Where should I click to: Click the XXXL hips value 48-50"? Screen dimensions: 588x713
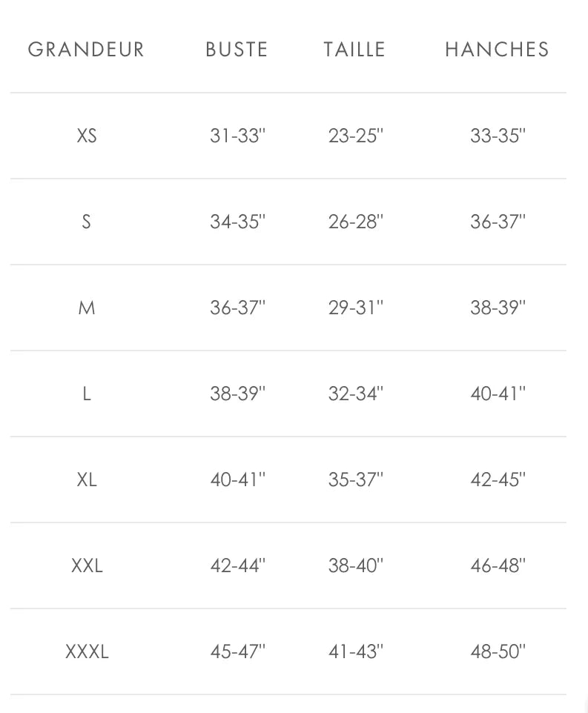click(x=498, y=651)
